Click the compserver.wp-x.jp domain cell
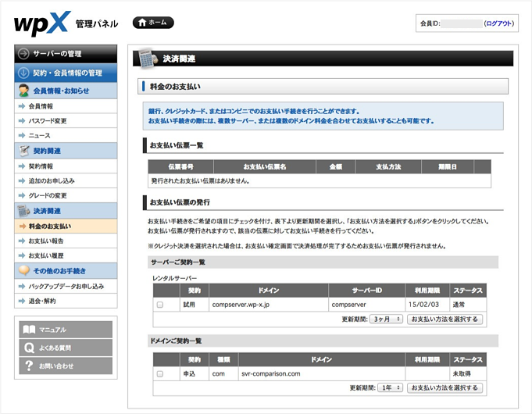Image resolution: width=532 pixels, height=414 pixels. pyautogui.click(x=269, y=305)
